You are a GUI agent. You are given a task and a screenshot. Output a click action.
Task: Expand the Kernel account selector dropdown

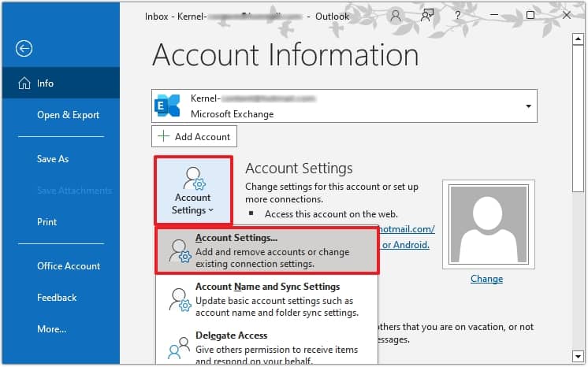pos(528,106)
